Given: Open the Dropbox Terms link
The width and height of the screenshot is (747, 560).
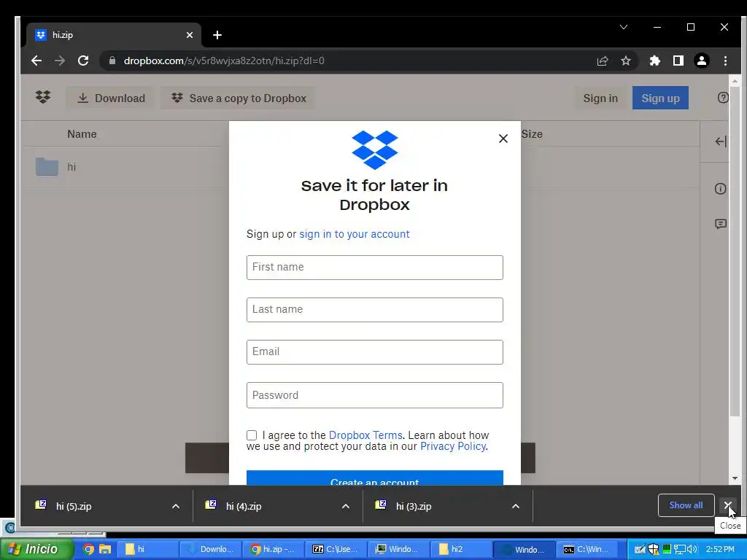Looking at the screenshot, I should point(365,435).
